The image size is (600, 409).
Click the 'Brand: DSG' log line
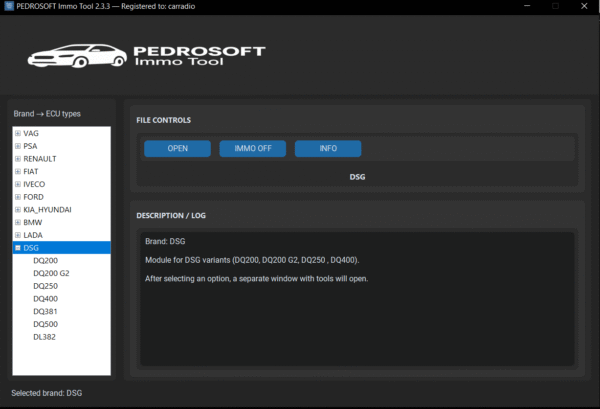165,241
